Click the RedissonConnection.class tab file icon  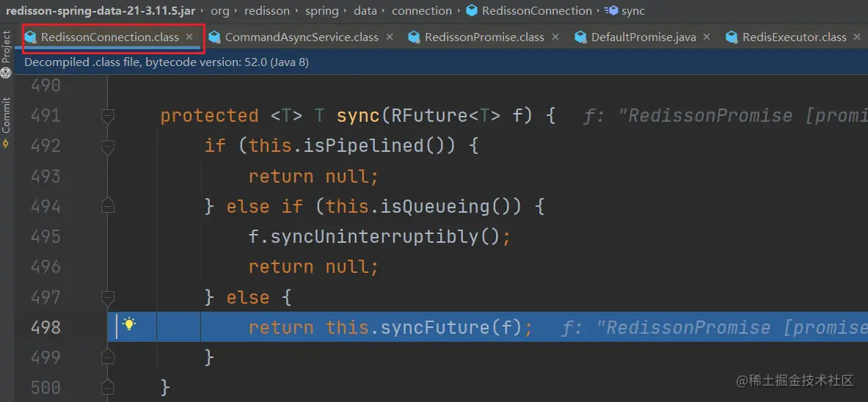click(32, 37)
